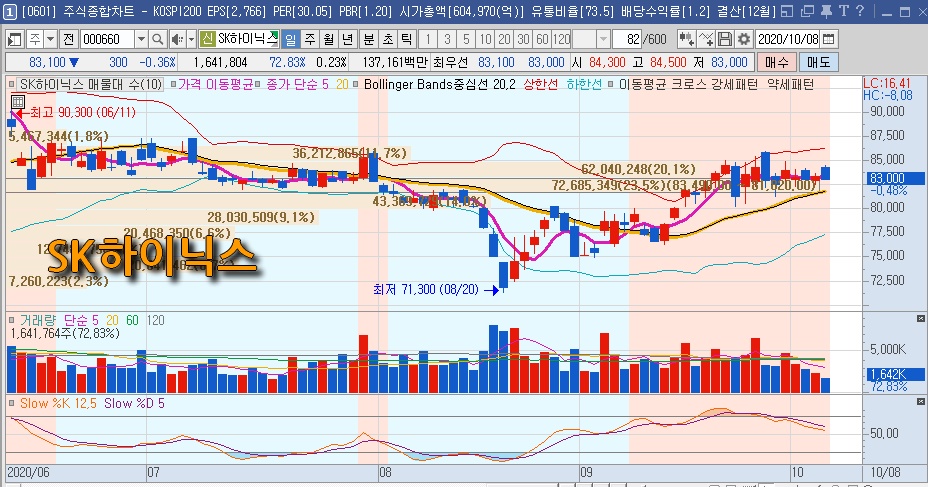This screenshot has height=487, width=928.
Task: Select the 일 daily period button
Action: pos(290,40)
